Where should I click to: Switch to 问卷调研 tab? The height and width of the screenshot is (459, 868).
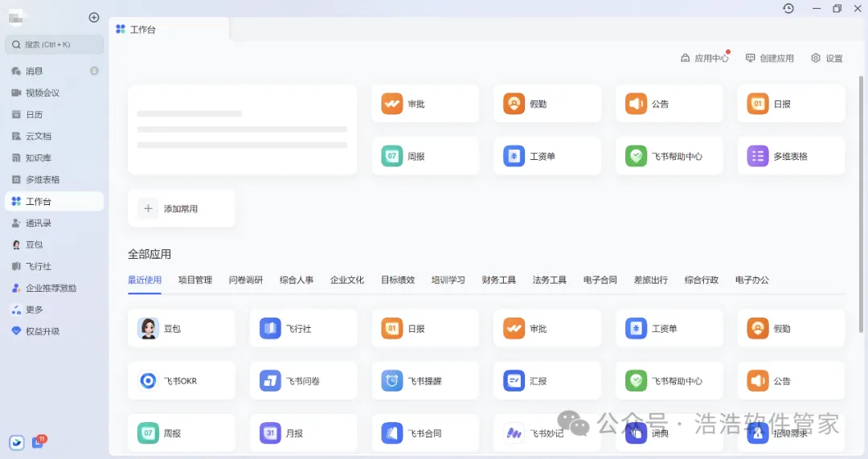(x=246, y=281)
